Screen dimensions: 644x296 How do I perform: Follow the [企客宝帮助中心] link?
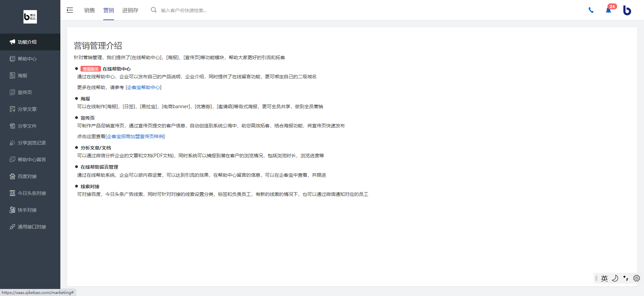tap(144, 87)
